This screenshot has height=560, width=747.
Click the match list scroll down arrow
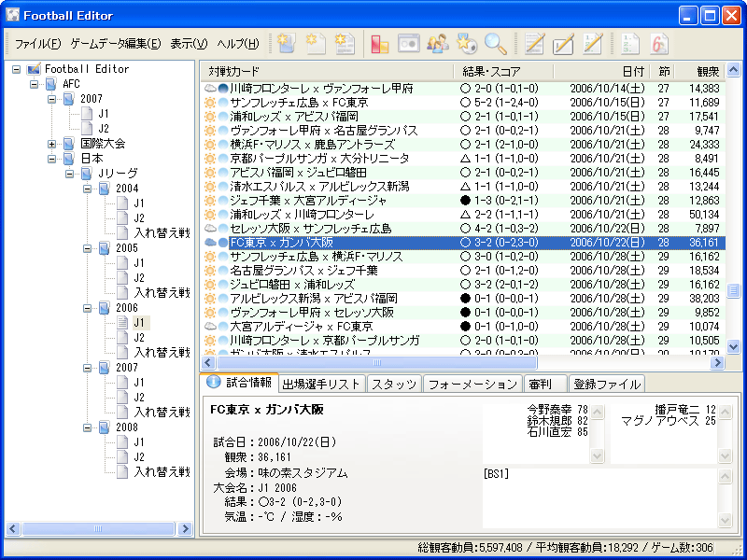pyautogui.click(x=733, y=347)
